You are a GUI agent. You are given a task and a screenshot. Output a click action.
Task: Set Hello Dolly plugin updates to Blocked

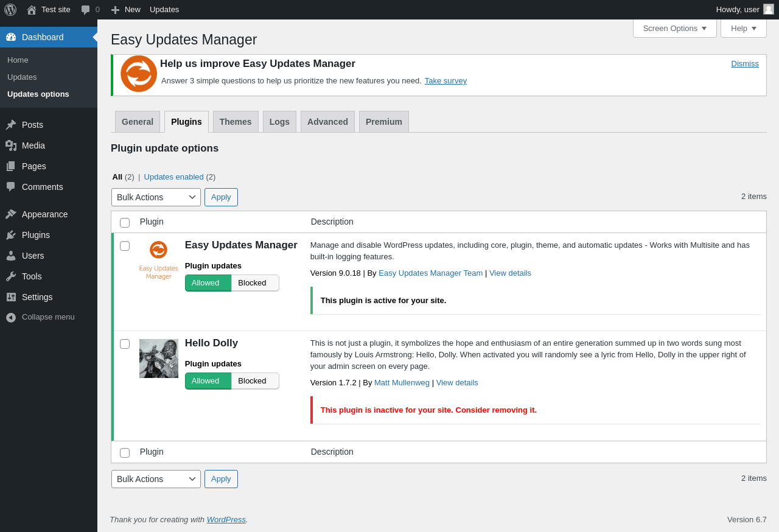(254, 381)
